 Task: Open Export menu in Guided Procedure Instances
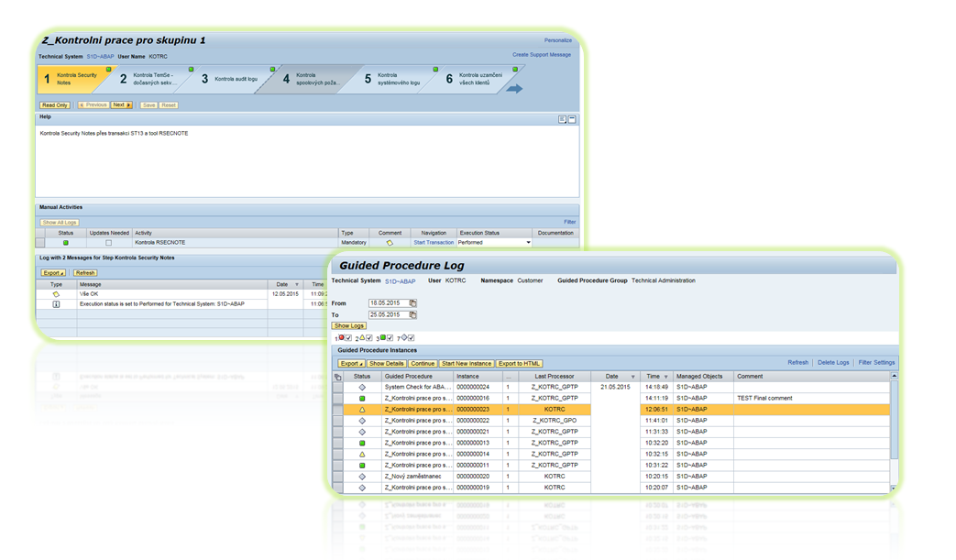(351, 363)
